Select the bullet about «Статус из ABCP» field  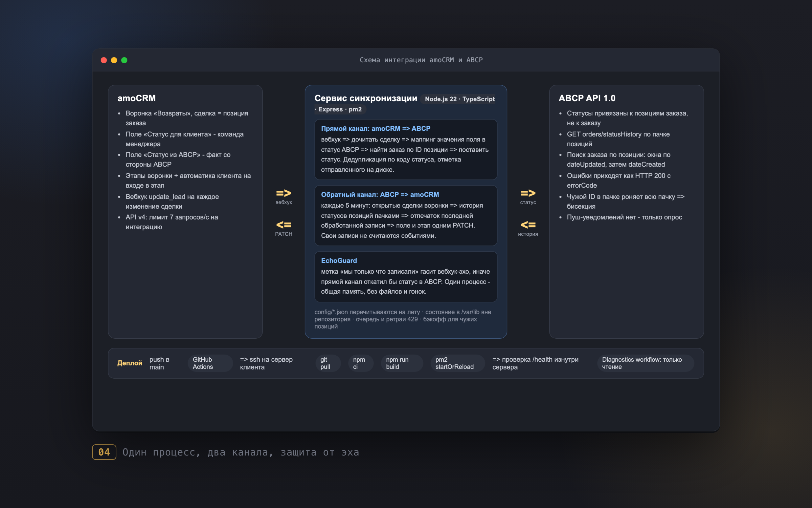[x=178, y=160]
